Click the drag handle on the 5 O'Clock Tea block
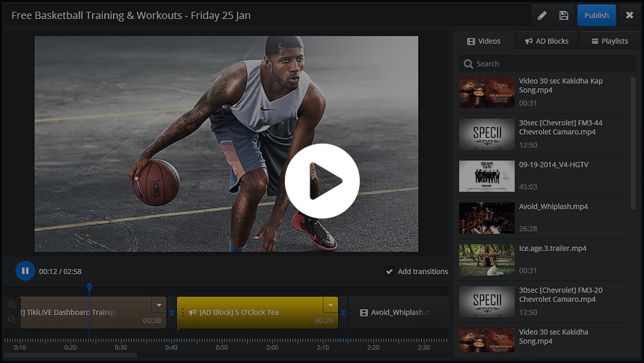 point(183,313)
